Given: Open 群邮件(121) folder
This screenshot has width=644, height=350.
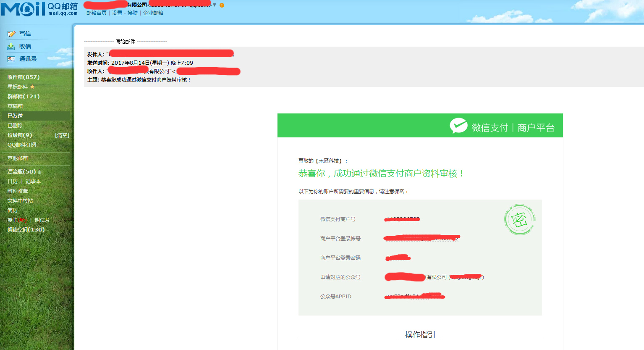Looking at the screenshot, I should point(24,96).
